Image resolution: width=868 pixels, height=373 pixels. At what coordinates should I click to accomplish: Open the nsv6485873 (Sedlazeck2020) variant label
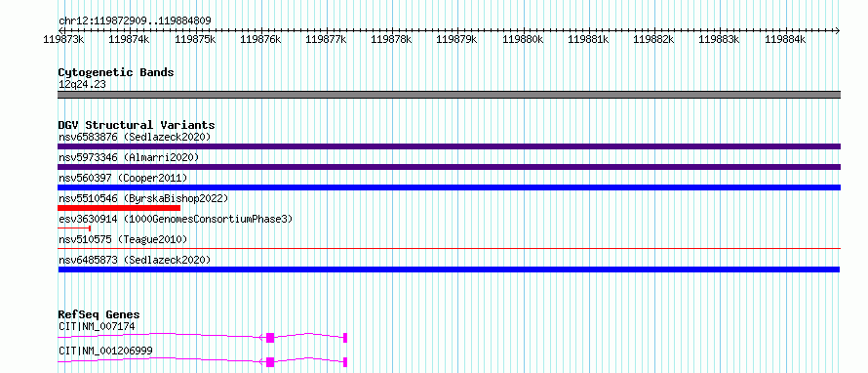tap(135, 260)
